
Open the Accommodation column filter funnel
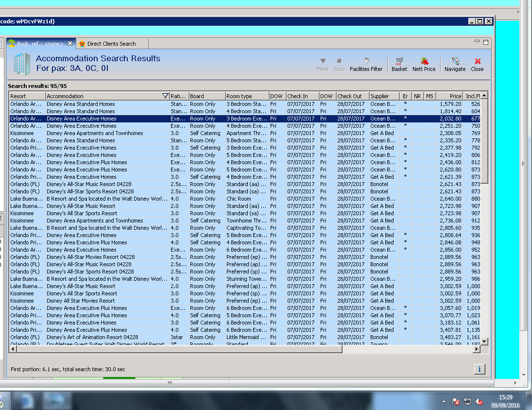[165, 96]
